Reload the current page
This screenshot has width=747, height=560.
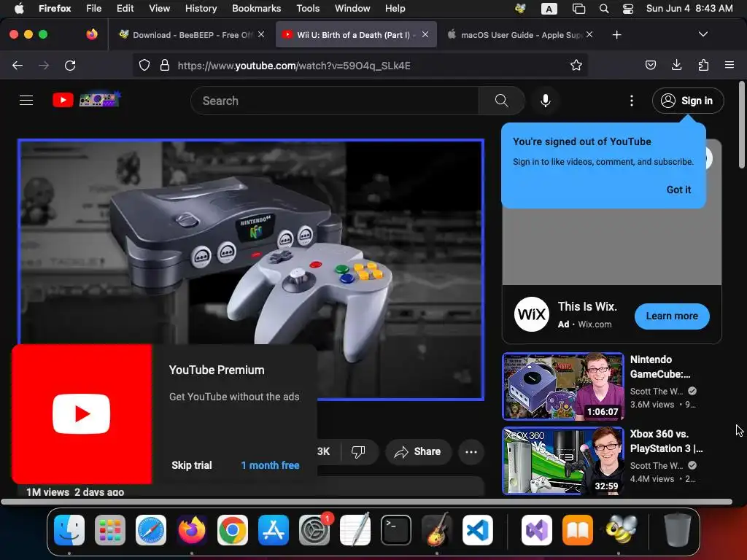pyautogui.click(x=70, y=65)
